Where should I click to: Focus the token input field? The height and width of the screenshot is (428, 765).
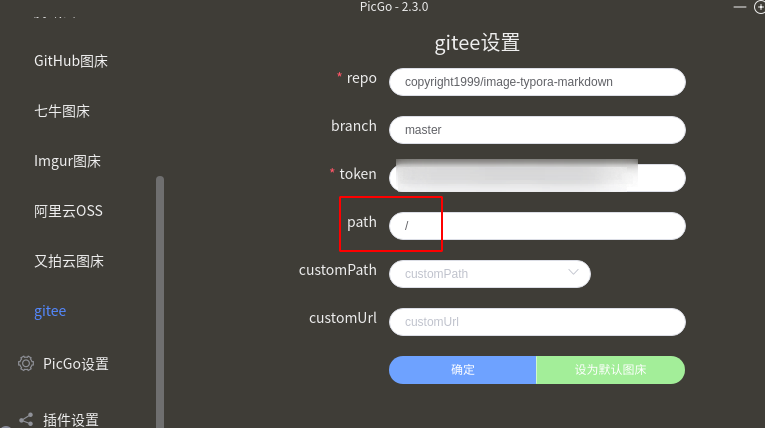coord(537,178)
